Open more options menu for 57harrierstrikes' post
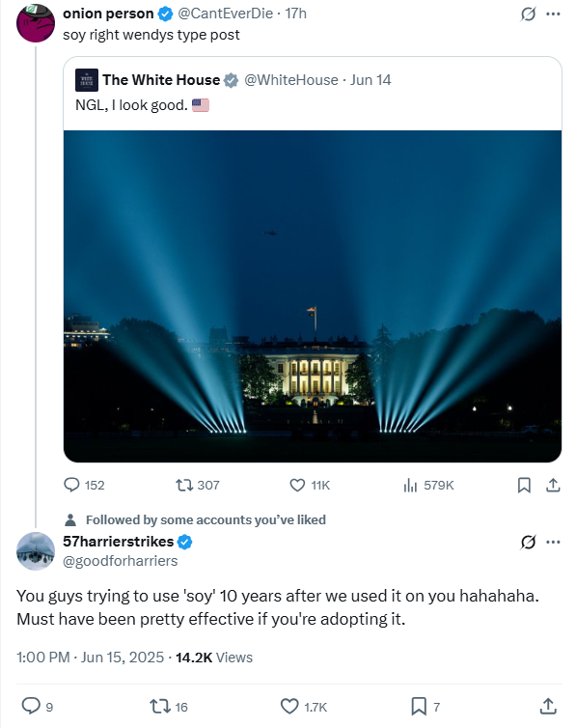The image size is (576, 728). [553, 542]
